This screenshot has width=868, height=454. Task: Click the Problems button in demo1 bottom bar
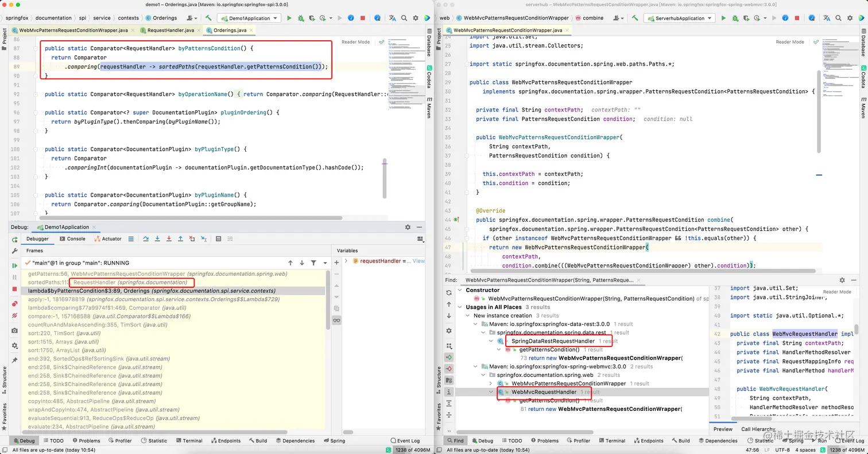tap(86, 441)
